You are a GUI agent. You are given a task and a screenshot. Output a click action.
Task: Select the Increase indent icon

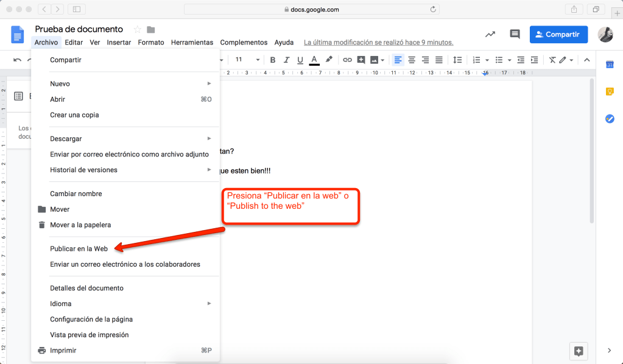pyautogui.click(x=534, y=60)
